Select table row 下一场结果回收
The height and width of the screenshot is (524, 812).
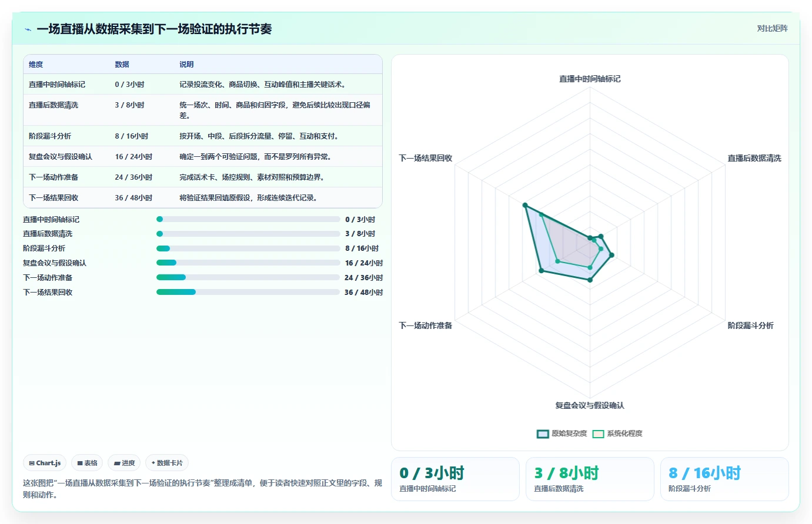pos(203,198)
